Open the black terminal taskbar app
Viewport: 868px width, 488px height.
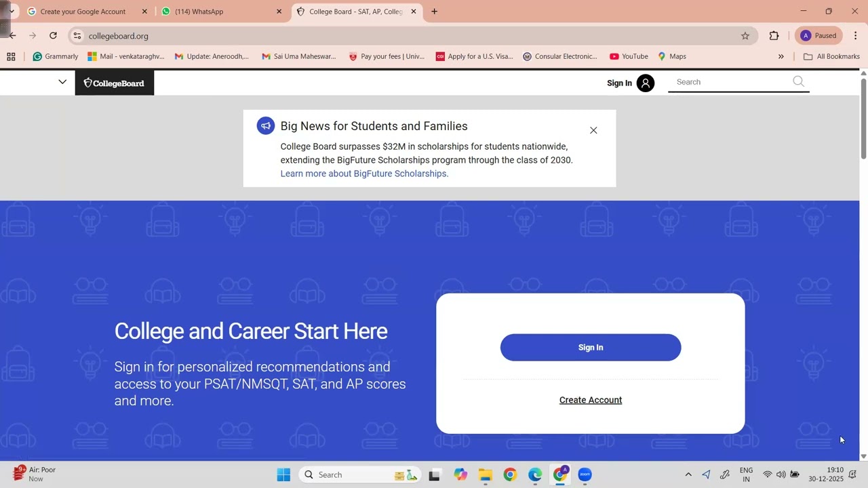[435, 475]
